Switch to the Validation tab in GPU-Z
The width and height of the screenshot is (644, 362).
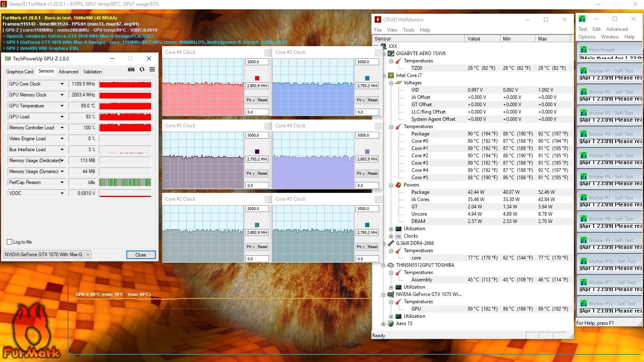tap(93, 72)
